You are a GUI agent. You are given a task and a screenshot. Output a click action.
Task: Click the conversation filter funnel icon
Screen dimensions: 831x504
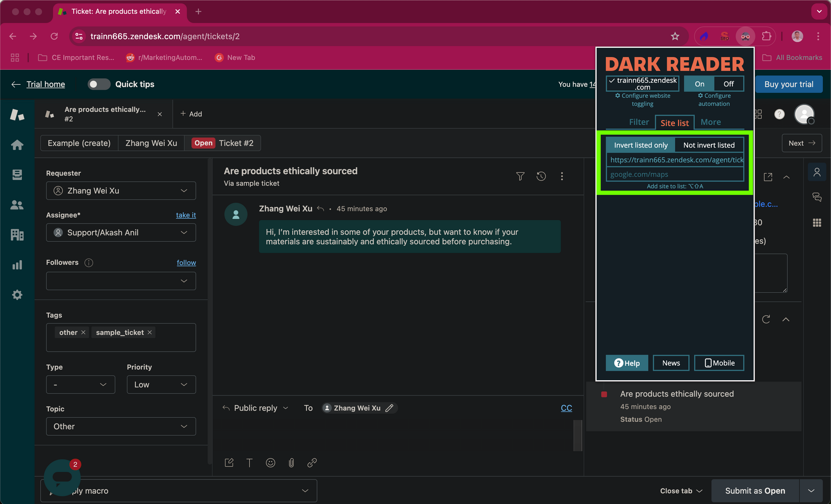[x=520, y=176]
